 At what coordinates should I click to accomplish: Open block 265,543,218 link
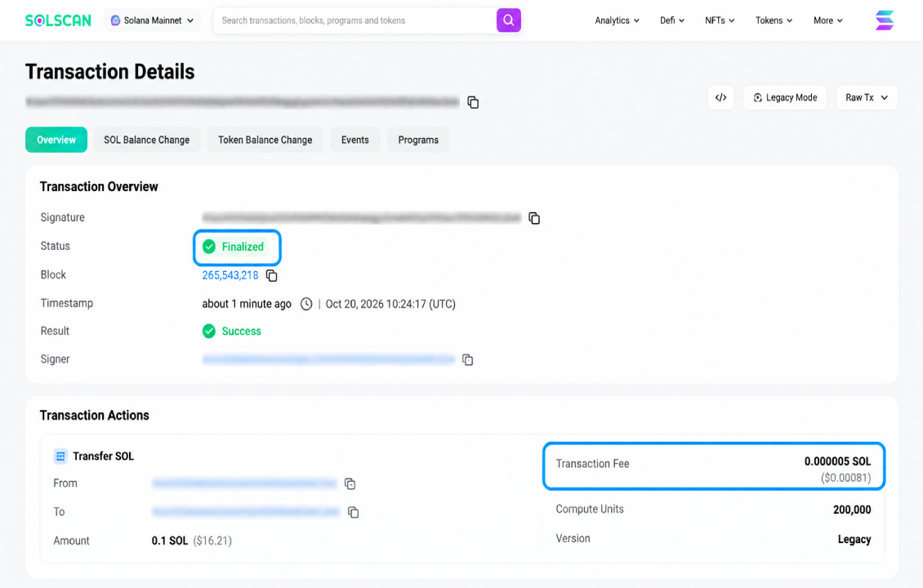pos(230,275)
